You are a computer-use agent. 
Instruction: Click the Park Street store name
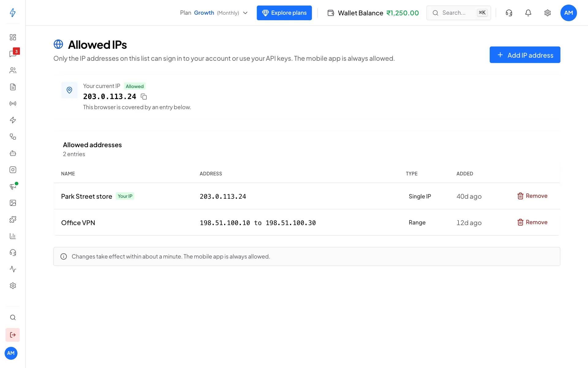pyautogui.click(x=87, y=196)
